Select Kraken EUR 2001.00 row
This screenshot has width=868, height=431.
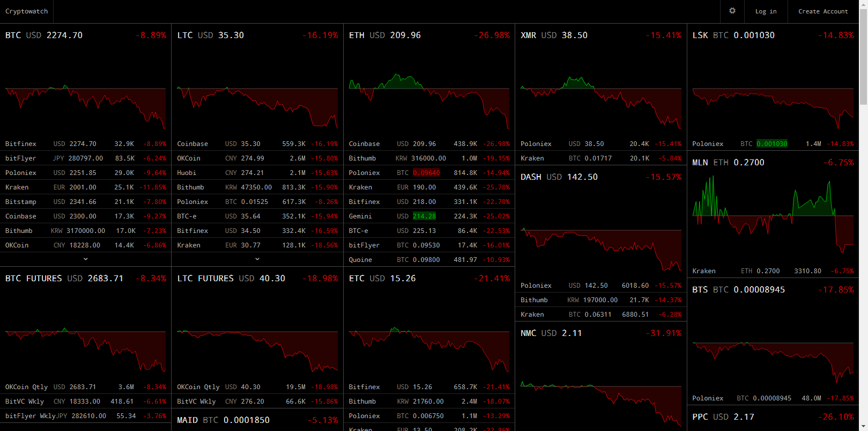[x=86, y=187]
